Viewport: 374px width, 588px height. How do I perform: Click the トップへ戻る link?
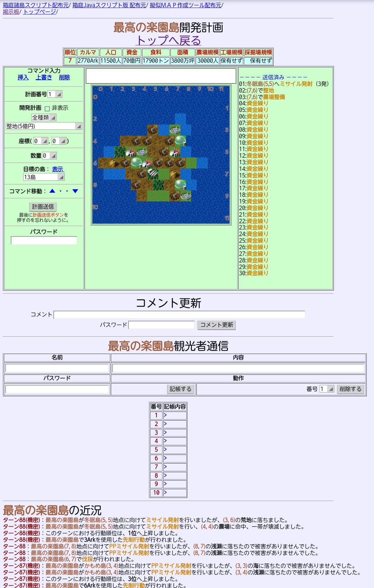point(168,40)
